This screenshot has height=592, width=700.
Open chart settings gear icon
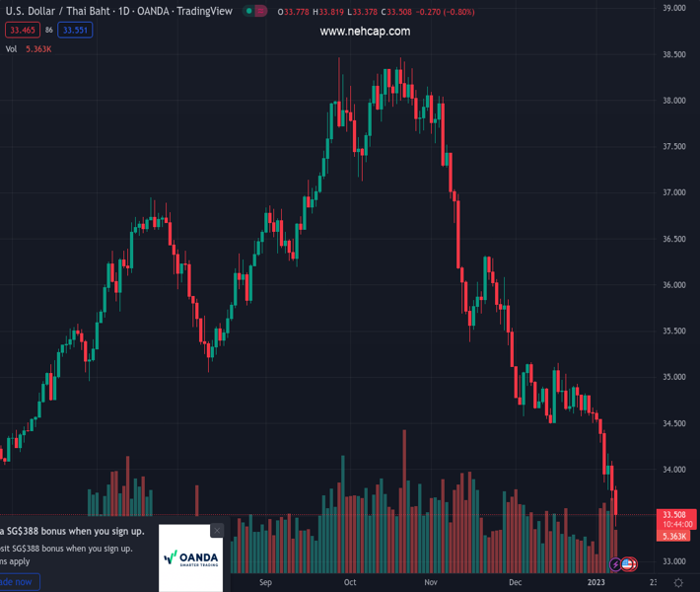click(678, 583)
